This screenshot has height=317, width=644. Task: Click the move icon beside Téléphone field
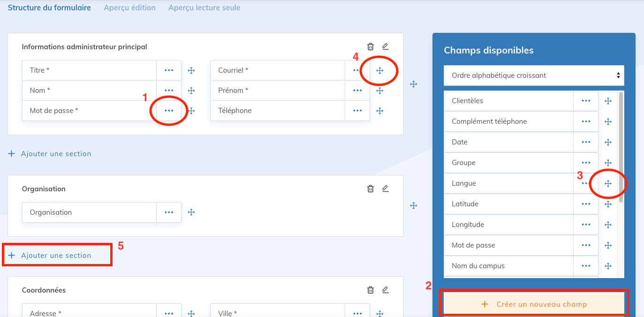(x=380, y=111)
